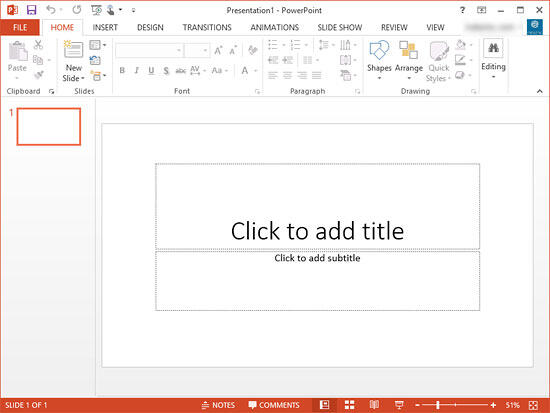Open the ANIMATIONS tab
The width and height of the screenshot is (550, 413).
coord(275,27)
